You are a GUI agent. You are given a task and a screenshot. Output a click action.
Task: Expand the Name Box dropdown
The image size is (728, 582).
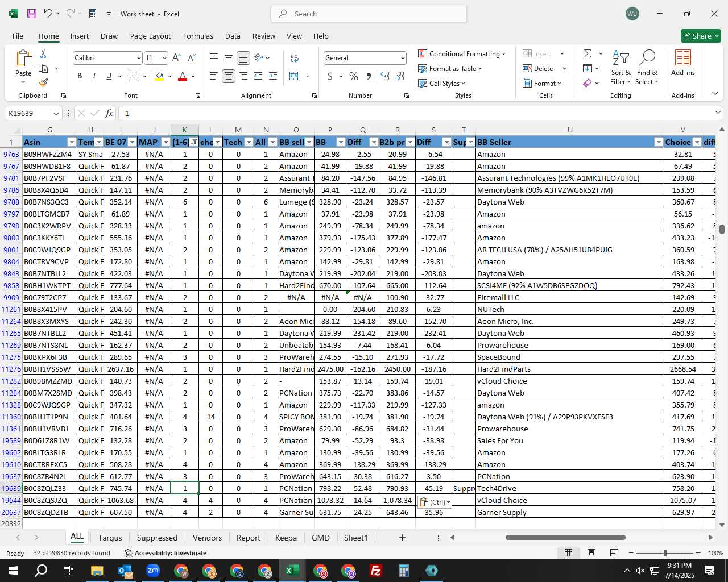[56, 113]
